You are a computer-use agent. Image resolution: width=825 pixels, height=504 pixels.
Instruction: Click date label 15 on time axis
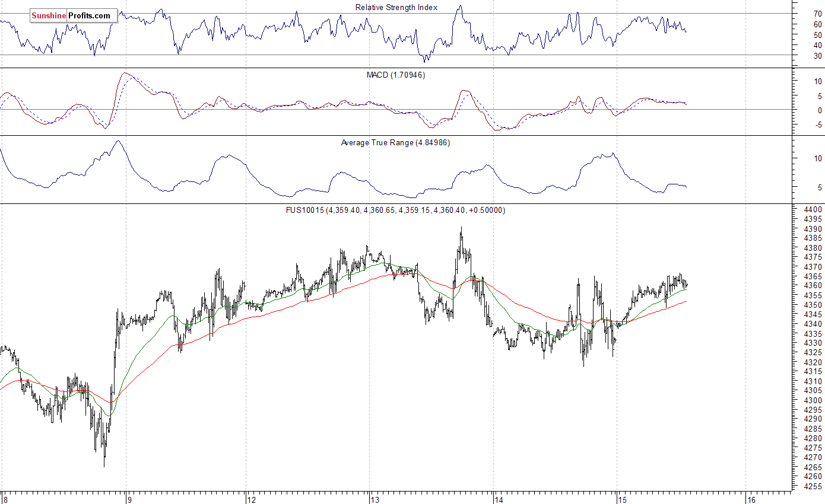point(622,499)
